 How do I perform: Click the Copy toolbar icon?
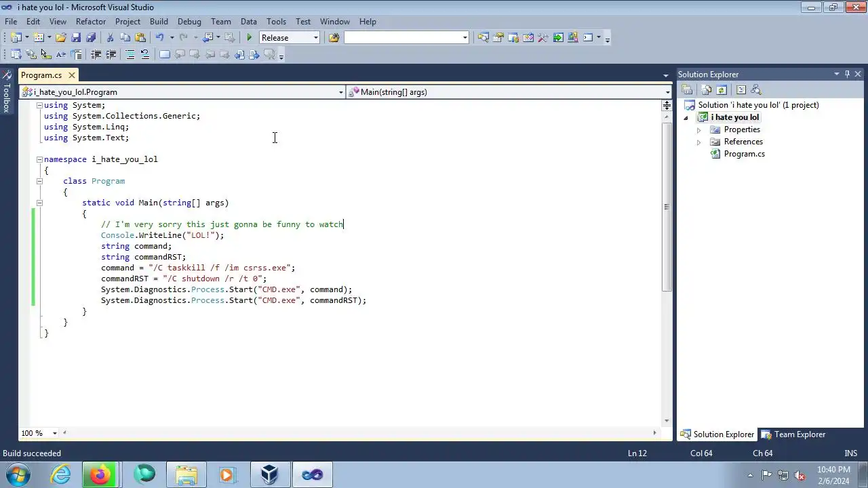pos(125,38)
